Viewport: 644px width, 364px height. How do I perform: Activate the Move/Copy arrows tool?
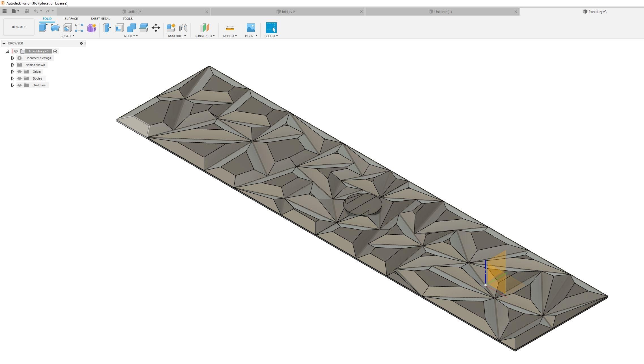[156, 28]
